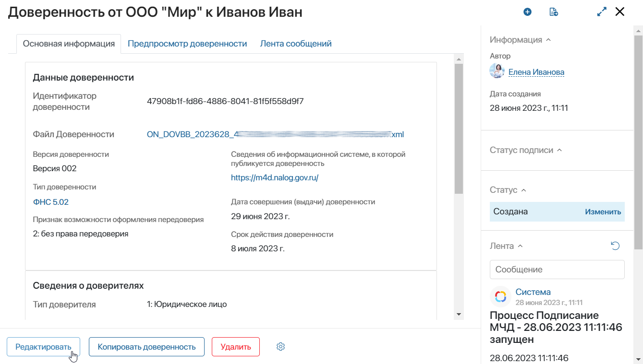Click Елена Иванова's avatar picture
643x364 pixels.
click(x=497, y=71)
